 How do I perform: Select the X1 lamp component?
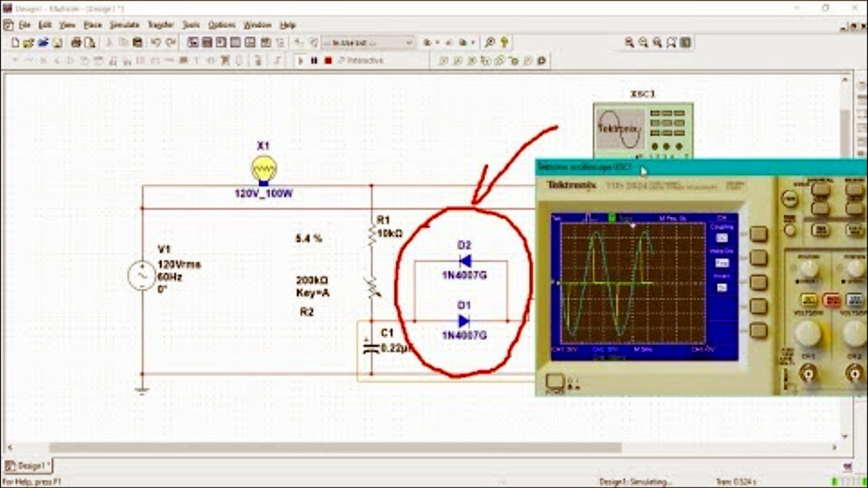(264, 169)
